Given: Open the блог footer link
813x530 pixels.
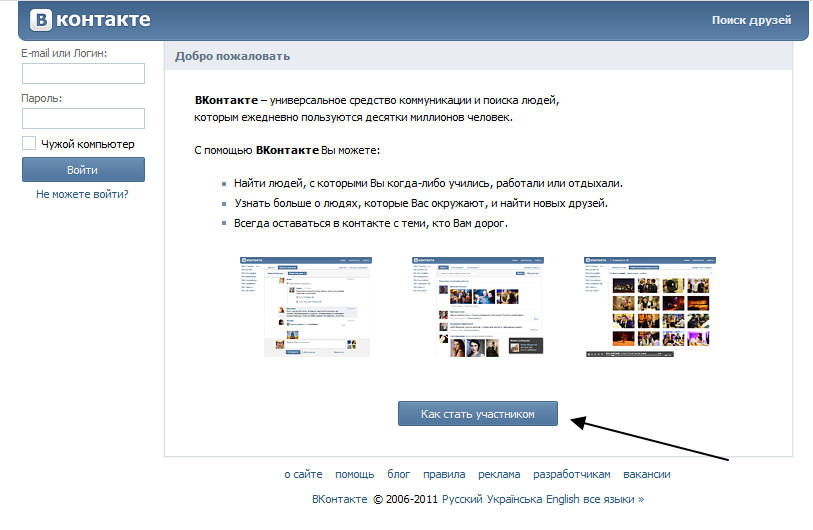Looking at the screenshot, I should pos(399,474).
